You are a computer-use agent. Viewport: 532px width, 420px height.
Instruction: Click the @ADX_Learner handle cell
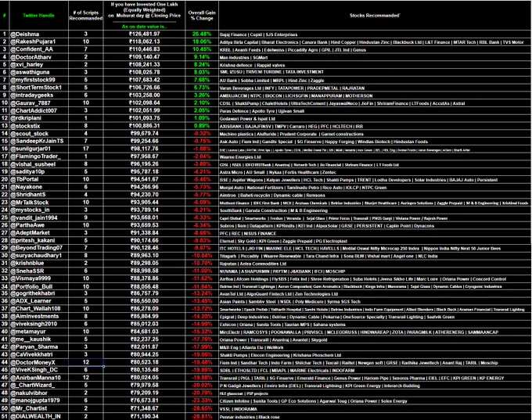coord(39,301)
